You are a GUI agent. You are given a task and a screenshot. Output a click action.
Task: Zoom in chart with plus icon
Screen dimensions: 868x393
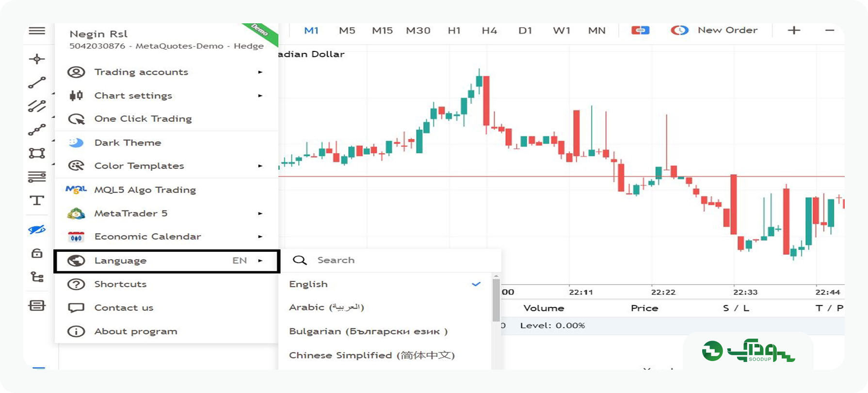pyautogui.click(x=794, y=31)
